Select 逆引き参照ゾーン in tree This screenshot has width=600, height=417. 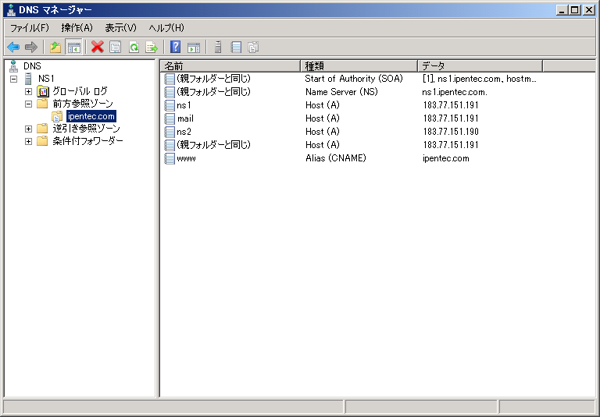[x=86, y=129]
